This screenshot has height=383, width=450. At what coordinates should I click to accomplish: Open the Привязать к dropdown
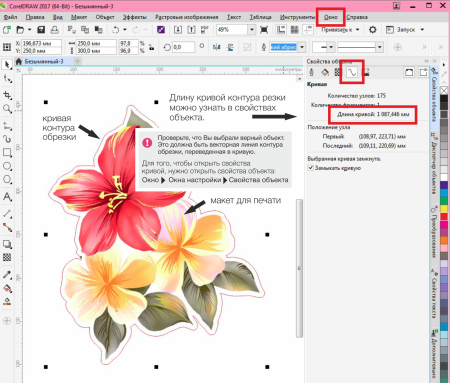[340, 30]
